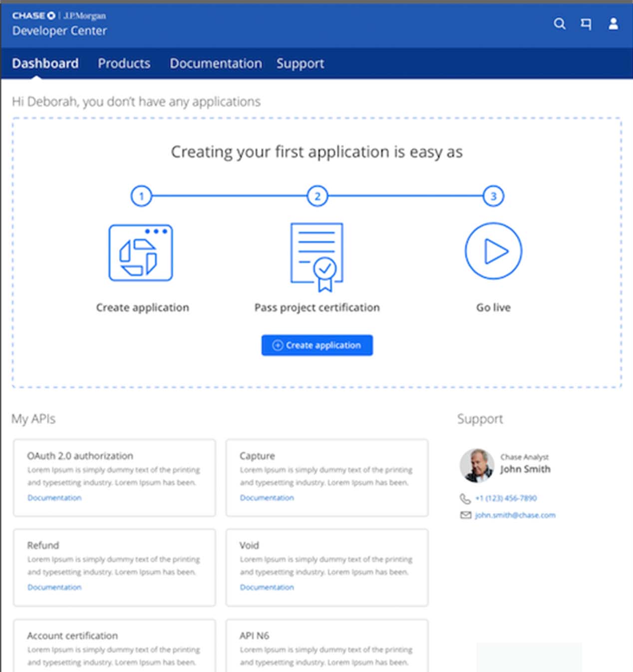
Task: Click the Developer Center title
Action: [59, 31]
